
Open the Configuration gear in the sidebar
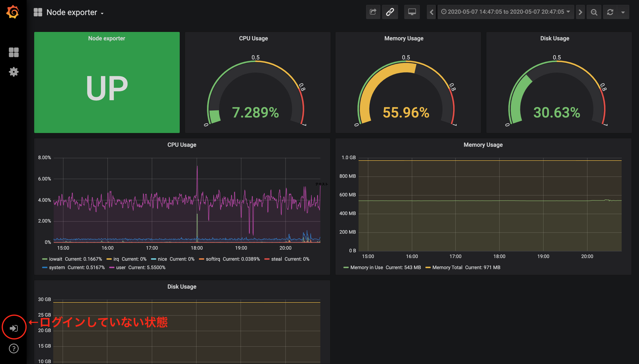point(14,72)
